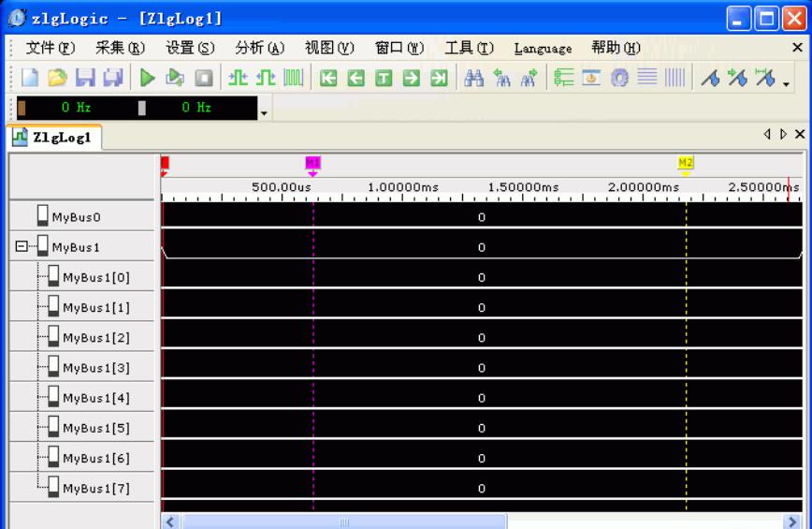Click the marker measurement pin icon
This screenshot has width=812, height=529.
765,78
